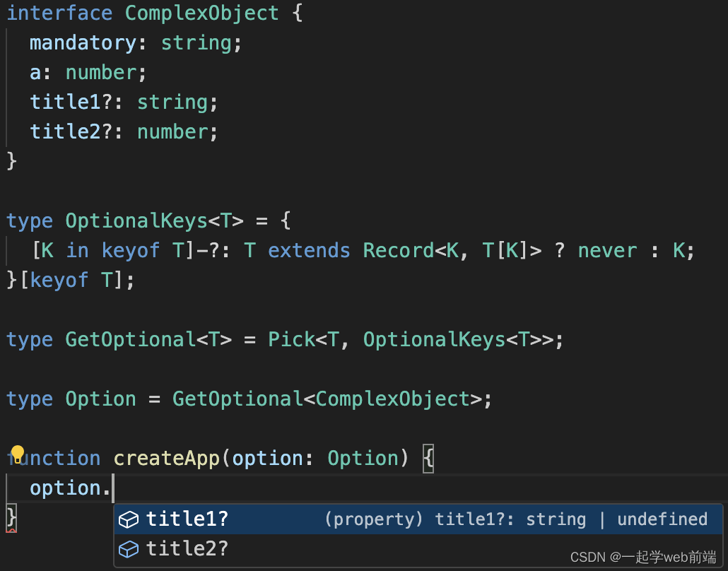This screenshot has width=728, height=571.
Task: Click the Record type reference
Action: click(399, 251)
